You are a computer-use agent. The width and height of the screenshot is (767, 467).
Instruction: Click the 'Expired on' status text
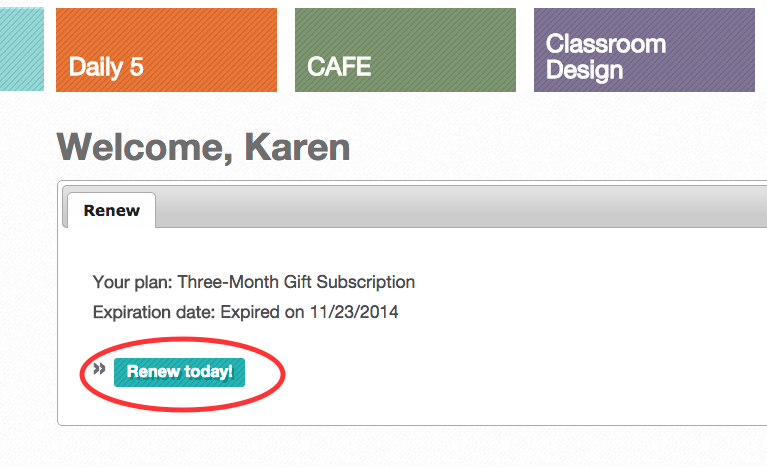(262, 312)
